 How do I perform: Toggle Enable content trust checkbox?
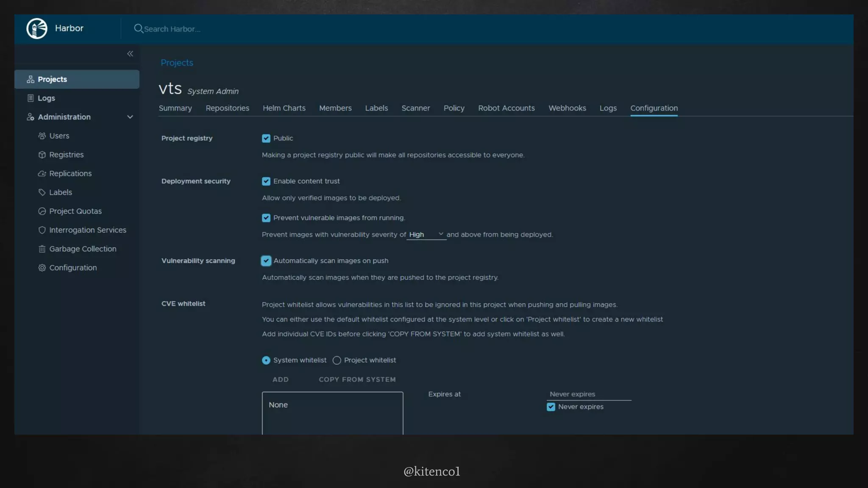click(266, 181)
